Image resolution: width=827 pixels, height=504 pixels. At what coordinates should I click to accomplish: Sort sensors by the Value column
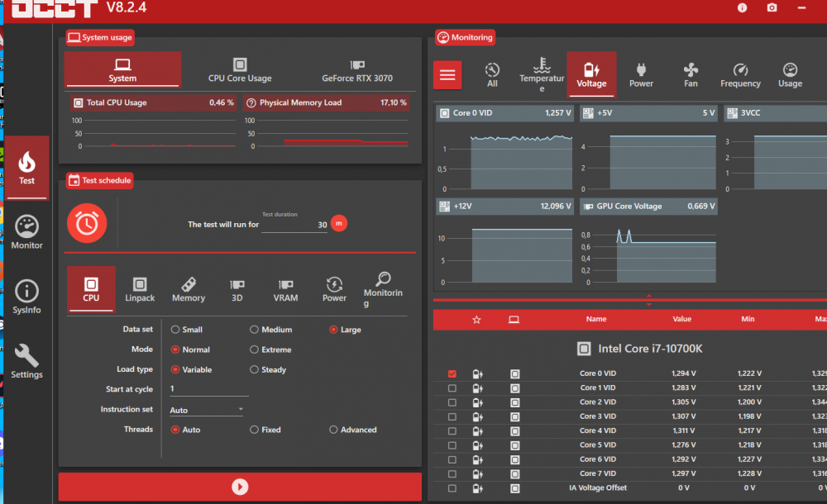[x=682, y=319]
